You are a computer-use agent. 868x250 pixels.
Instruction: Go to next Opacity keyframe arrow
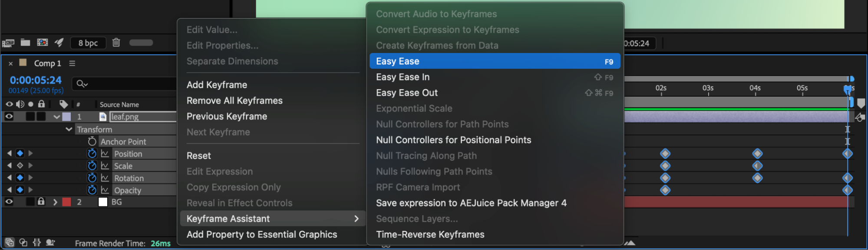pos(30,190)
